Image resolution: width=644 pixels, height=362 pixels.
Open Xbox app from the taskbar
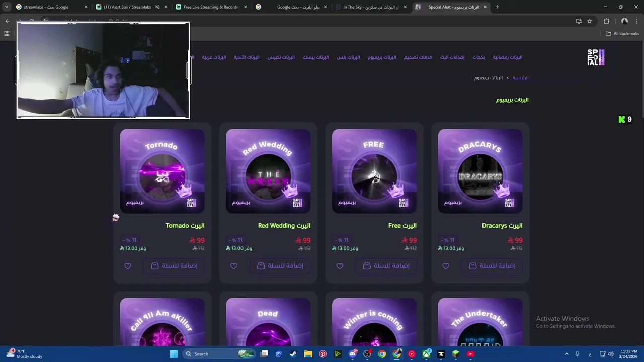(427, 354)
